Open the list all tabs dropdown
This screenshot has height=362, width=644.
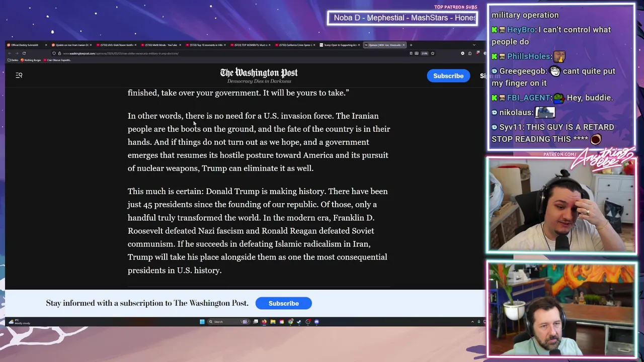pyautogui.click(x=474, y=45)
